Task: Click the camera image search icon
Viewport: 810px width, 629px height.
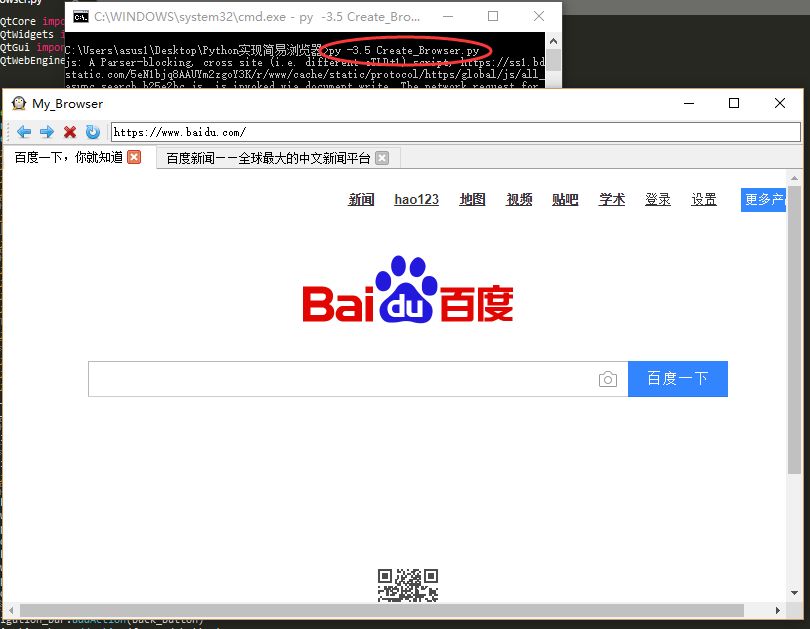Action: tap(607, 379)
